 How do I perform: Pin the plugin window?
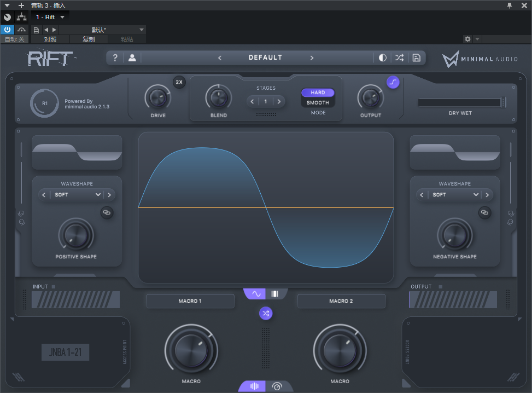click(509, 5)
